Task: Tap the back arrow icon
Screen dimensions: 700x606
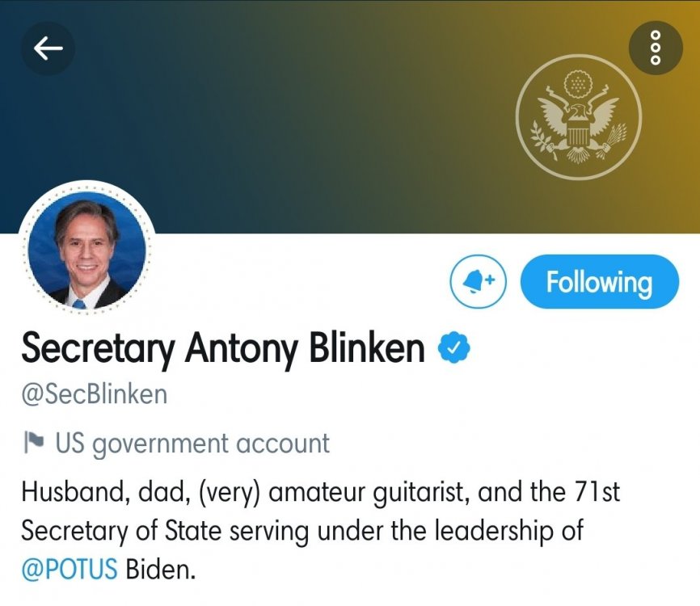Action: point(48,48)
